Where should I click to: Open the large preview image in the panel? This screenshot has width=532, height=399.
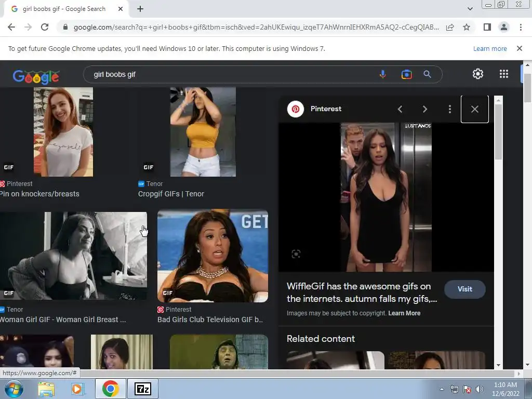click(x=386, y=197)
